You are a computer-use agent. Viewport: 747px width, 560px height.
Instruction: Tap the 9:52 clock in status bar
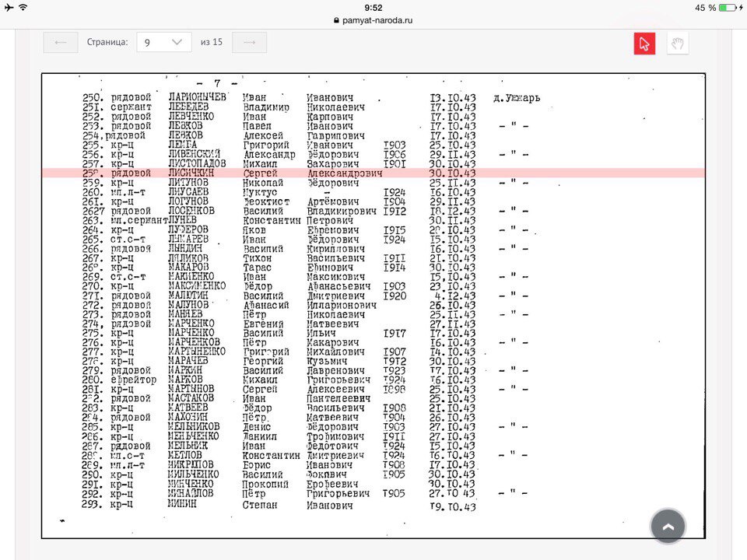[x=373, y=7]
